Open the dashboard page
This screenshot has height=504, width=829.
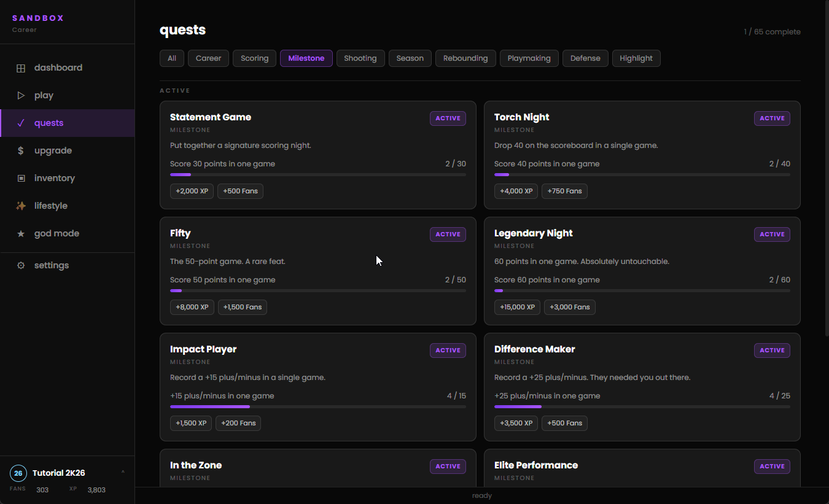click(68, 68)
